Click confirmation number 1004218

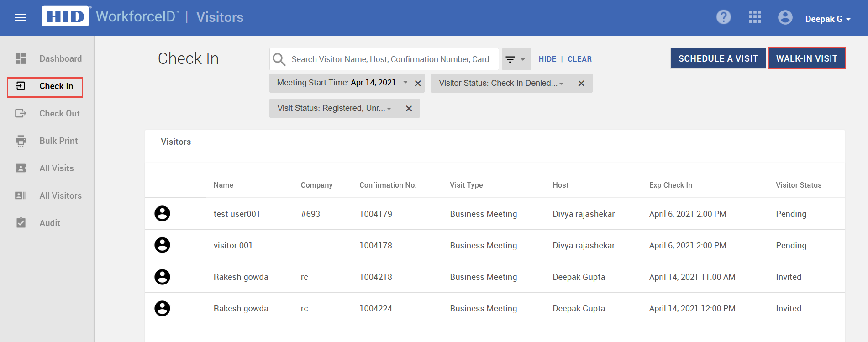[376, 277]
